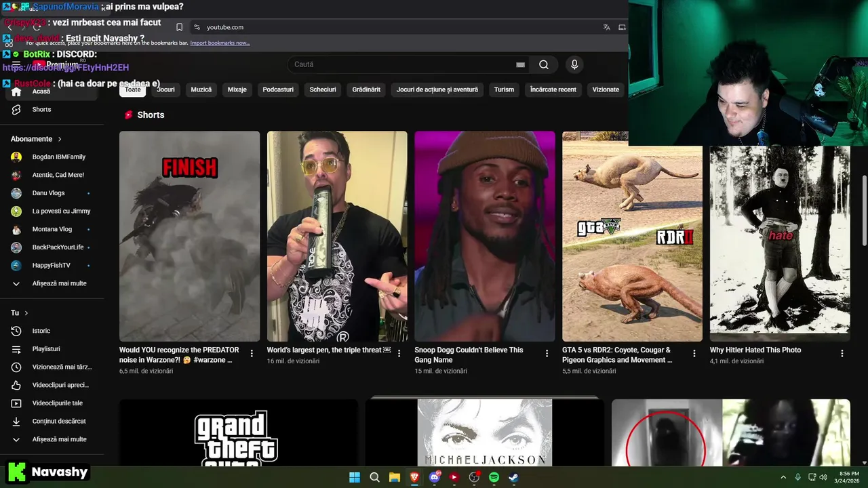Open La povesti cu Jimmy channel

tap(52, 211)
